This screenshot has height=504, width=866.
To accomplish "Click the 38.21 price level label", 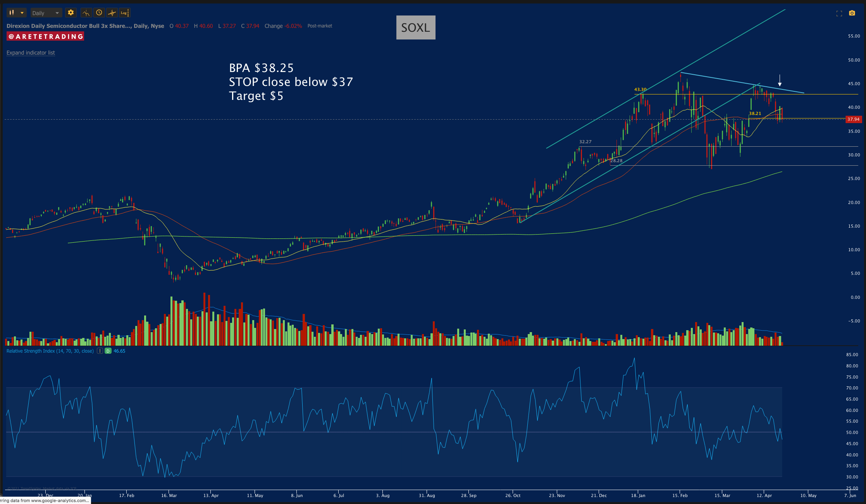I will [755, 113].
